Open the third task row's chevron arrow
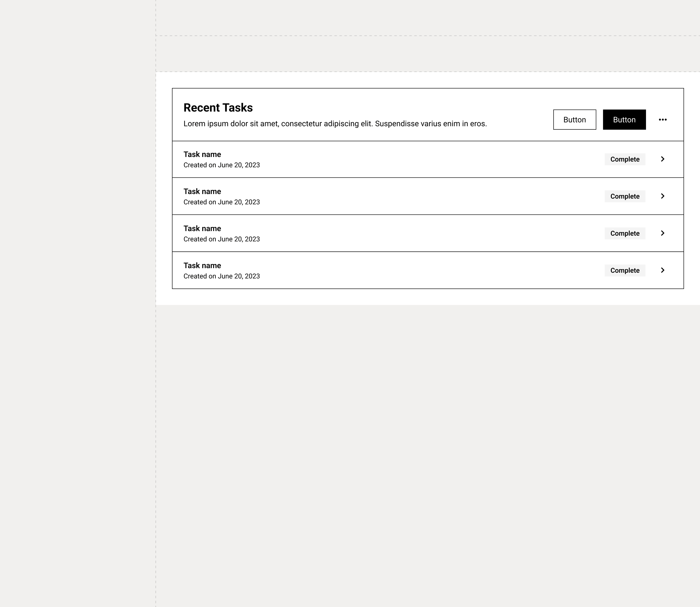The image size is (700, 607). 663,233
